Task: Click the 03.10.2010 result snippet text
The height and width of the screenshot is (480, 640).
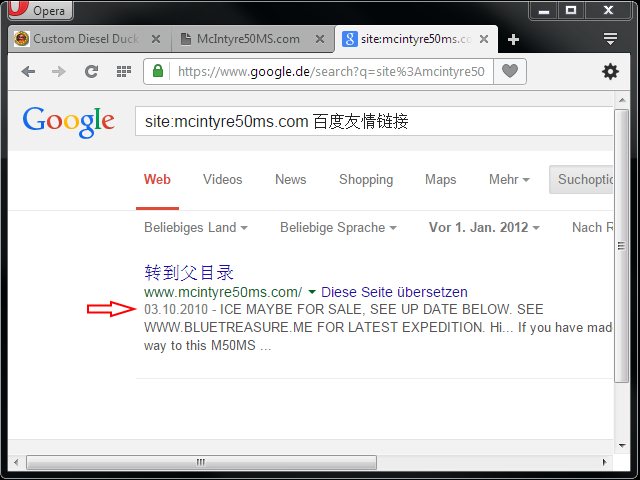Action: pyautogui.click(x=378, y=327)
